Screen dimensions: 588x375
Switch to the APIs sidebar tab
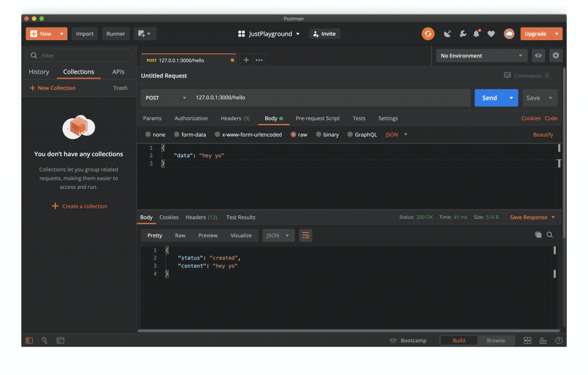[x=118, y=72]
